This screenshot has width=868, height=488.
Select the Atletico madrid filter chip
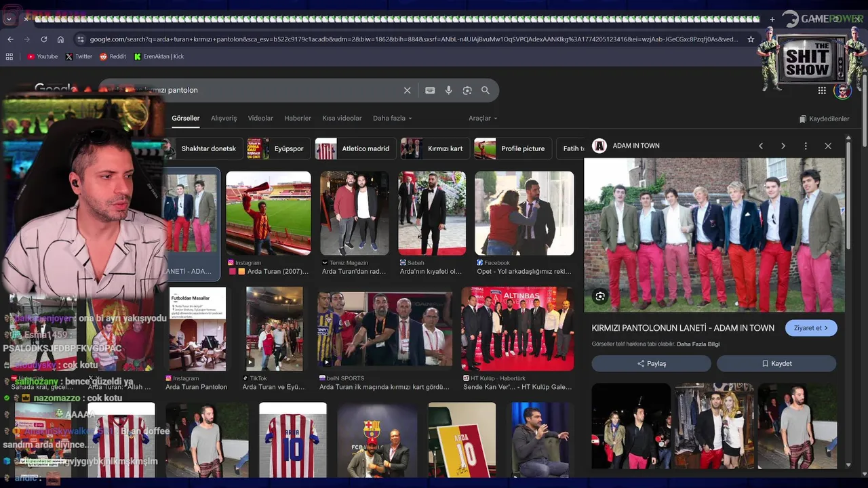pos(355,148)
